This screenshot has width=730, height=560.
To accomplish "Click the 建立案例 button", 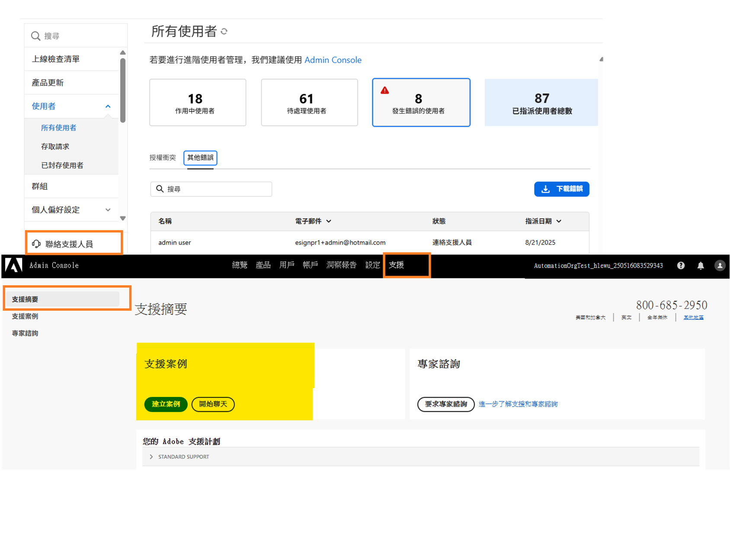I will click(x=166, y=404).
